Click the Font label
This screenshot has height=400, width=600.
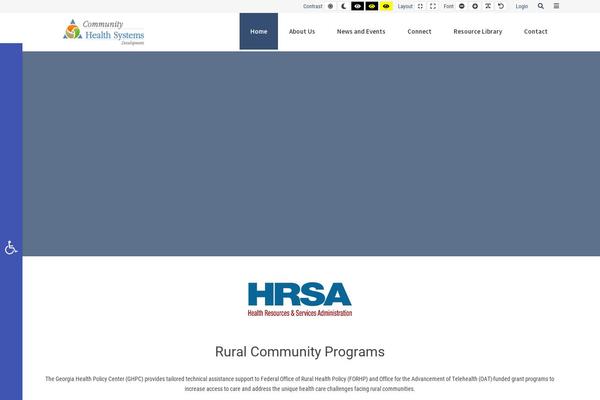[448, 6]
